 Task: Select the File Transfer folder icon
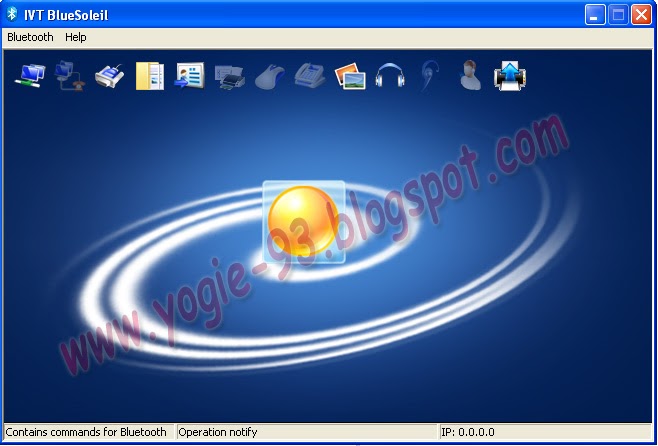[x=150, y=76]
